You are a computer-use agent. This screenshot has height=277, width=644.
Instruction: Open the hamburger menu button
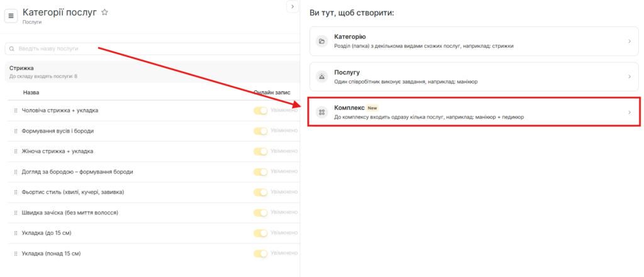click(11, 16)
